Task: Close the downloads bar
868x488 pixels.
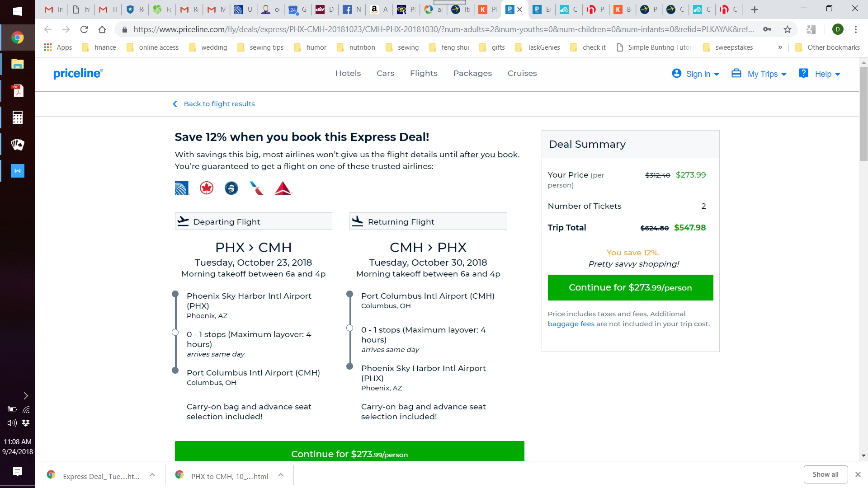Action: click(x=858, y=474)
